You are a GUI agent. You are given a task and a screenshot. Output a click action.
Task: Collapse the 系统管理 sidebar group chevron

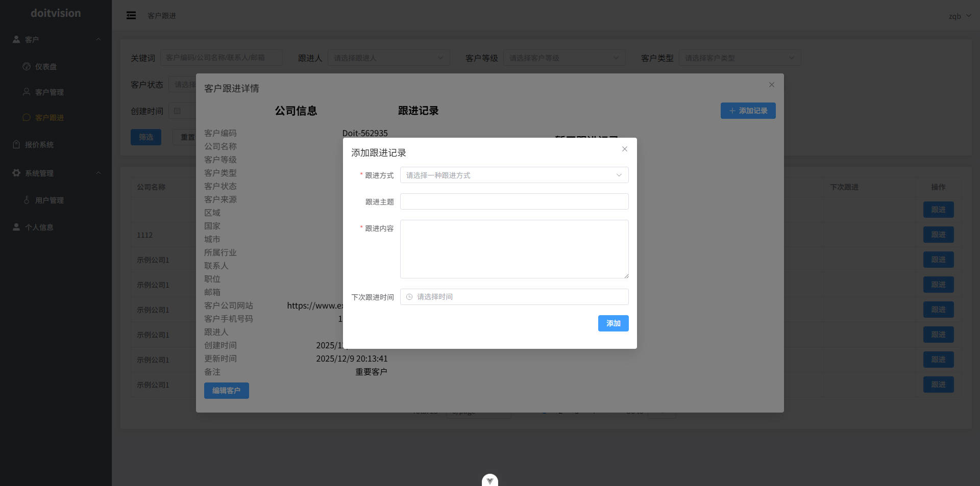tap(99, 173)
